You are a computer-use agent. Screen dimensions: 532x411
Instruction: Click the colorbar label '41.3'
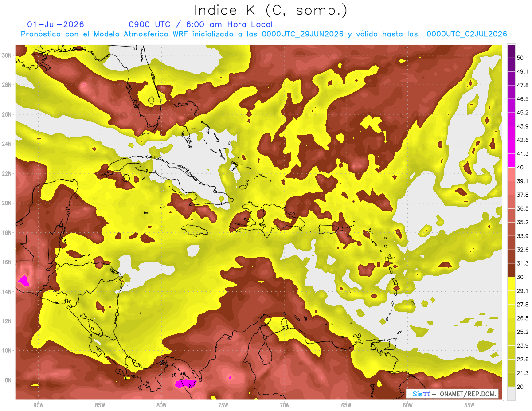click(x=522, y=154)
